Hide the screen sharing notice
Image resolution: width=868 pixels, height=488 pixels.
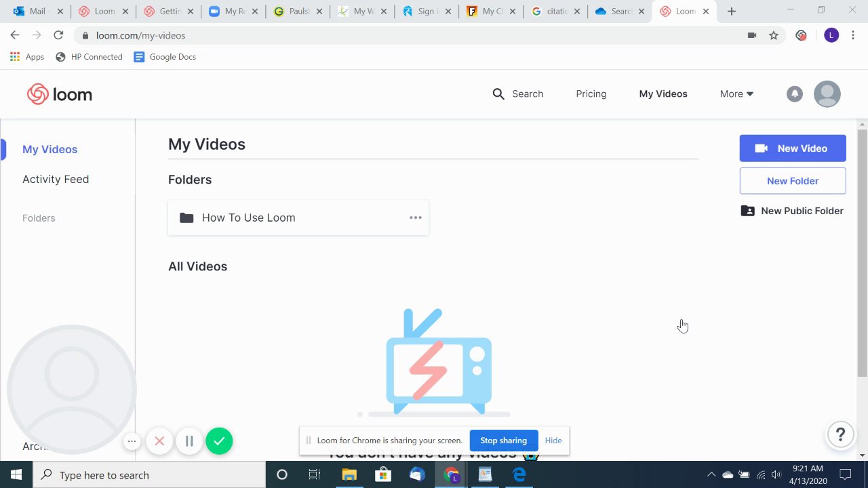pyautogui.click(x=553, y=441)
